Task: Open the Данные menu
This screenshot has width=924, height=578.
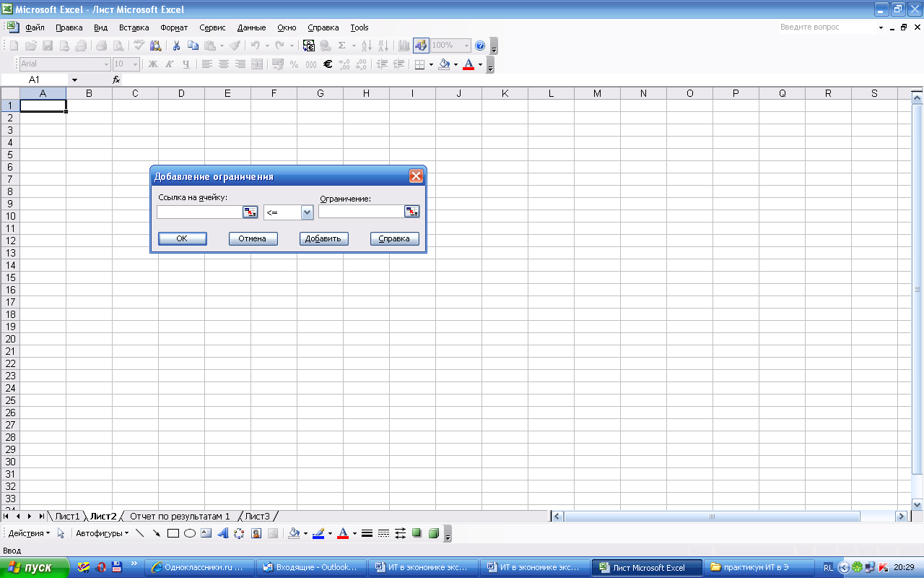Action: click(251, 27)
